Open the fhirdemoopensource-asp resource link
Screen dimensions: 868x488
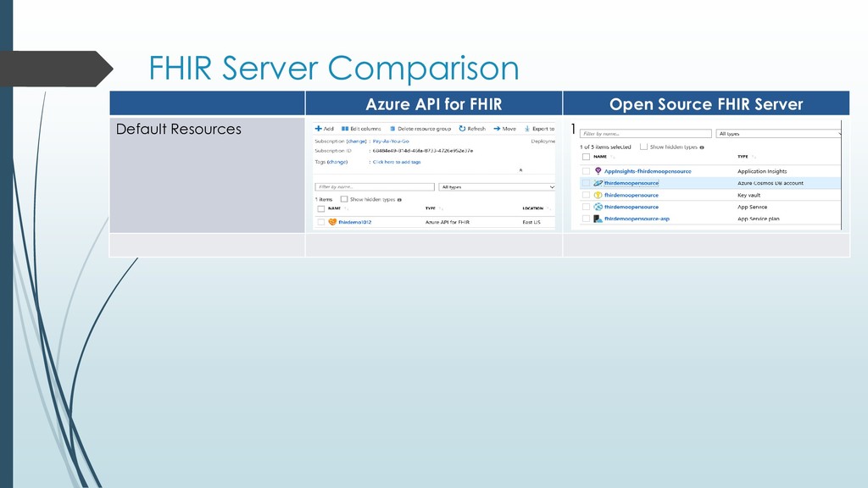pyautogui.click(x=637, y=219)
